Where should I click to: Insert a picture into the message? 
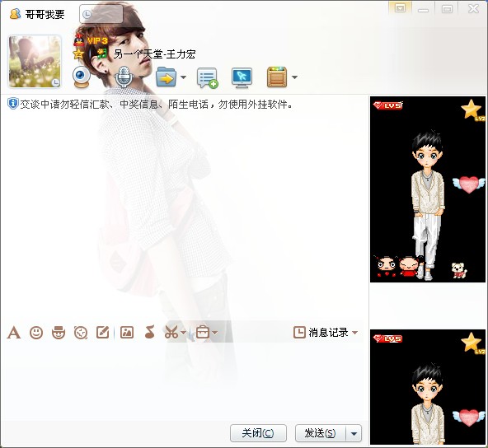(x=127, y=333)
